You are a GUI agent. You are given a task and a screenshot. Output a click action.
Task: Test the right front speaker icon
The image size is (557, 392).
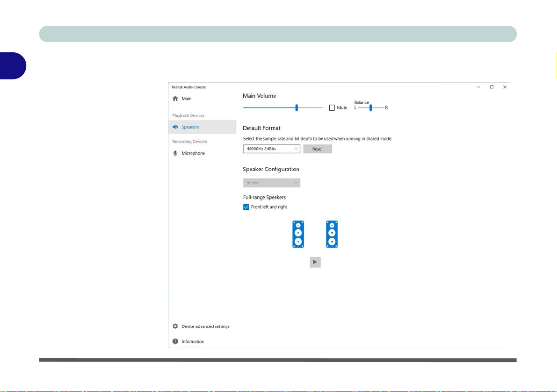(332, 234)
